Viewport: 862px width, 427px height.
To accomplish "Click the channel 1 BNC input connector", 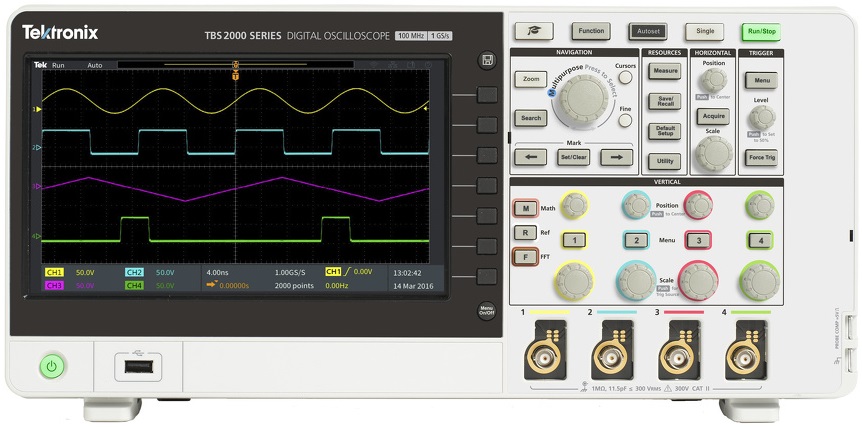I will [x=545, y=358].
